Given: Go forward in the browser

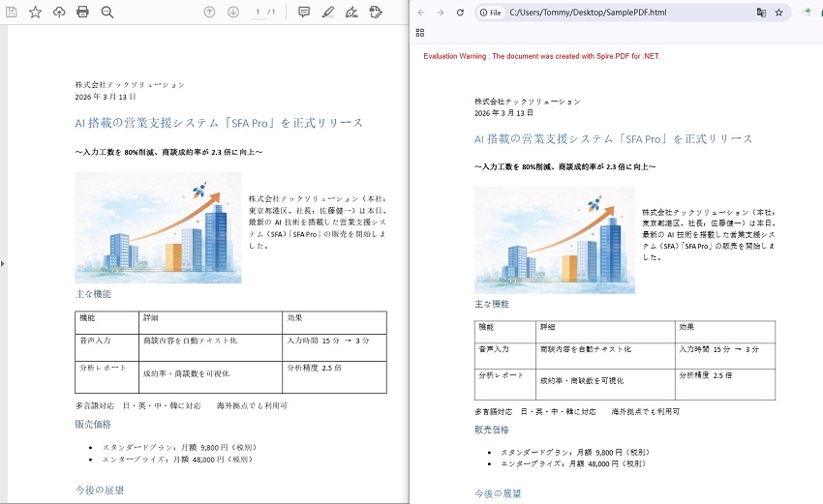Looking at the screenshot, I should coord(441,12).
